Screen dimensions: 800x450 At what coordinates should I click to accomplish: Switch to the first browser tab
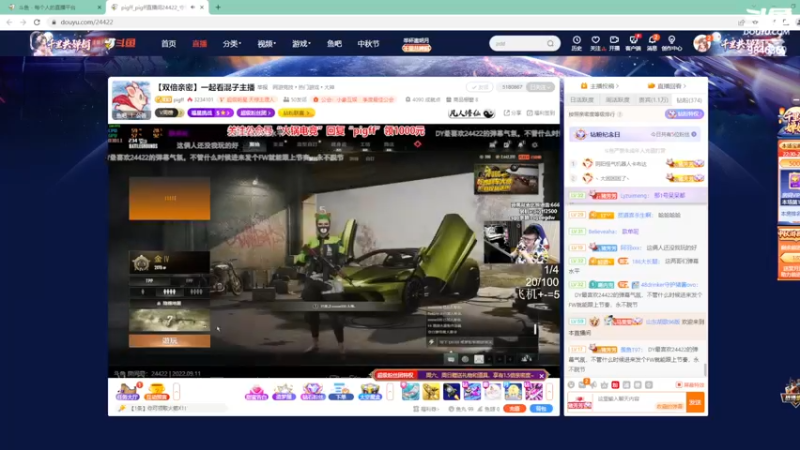[x=54, y=7]
